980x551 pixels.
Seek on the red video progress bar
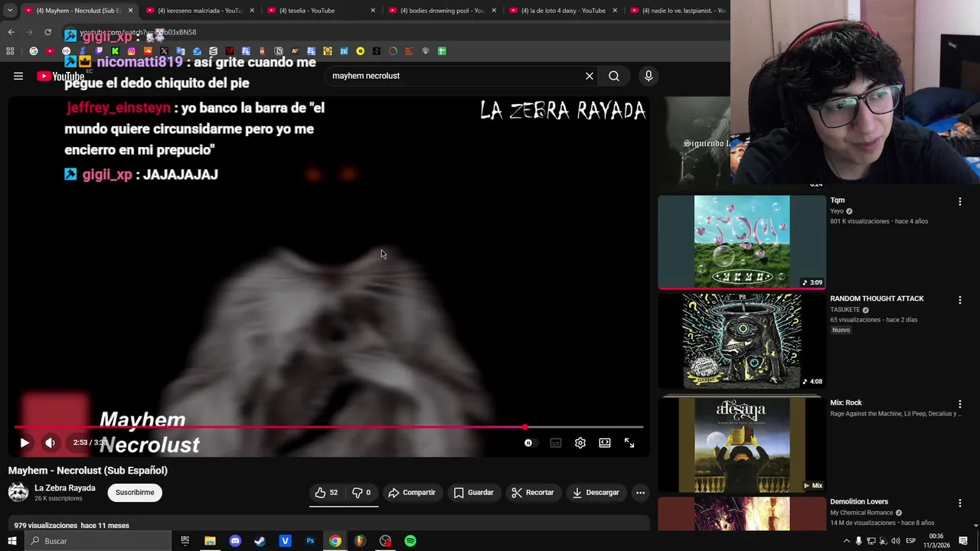pyautogui.click(x=329, y=427)
